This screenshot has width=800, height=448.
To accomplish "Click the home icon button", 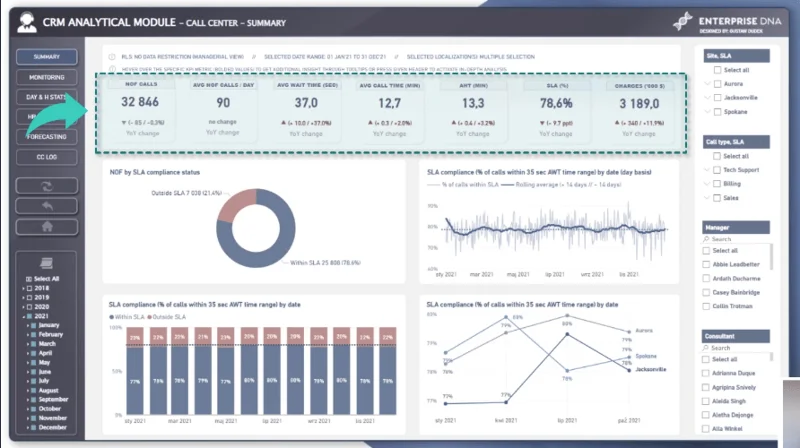I will [x=47, y=227].
